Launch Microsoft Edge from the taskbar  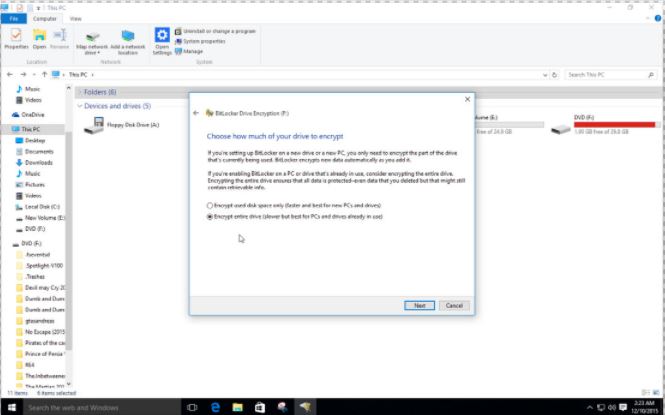click(x=215, y=407)
